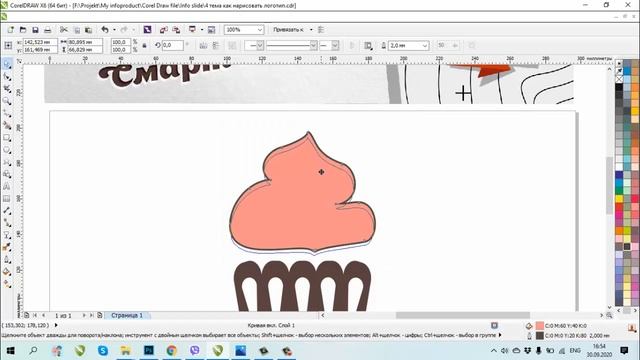640x360 pixels.
Task: Click the salmon fill color indicator in status bar
Action: pos(540,326)
